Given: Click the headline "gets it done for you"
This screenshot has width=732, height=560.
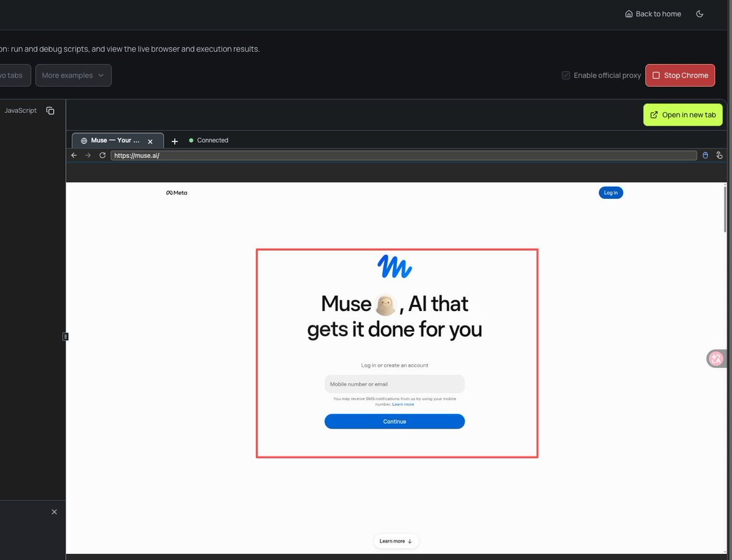Looking at the screenshot, I should pos(394,329).
